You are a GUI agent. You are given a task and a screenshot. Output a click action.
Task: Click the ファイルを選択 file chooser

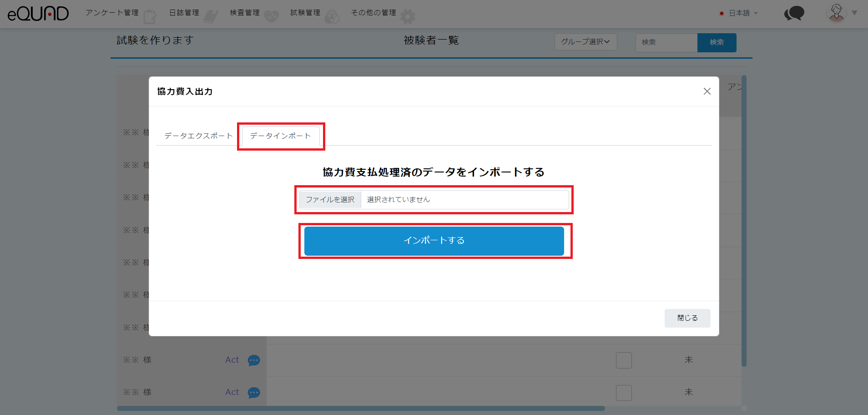pos(330,200)
